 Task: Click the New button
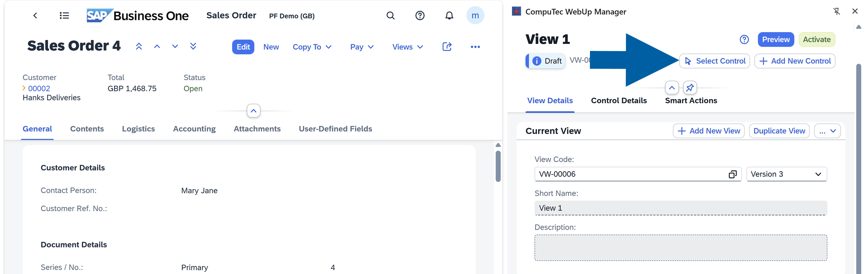[x=271, y=47]
